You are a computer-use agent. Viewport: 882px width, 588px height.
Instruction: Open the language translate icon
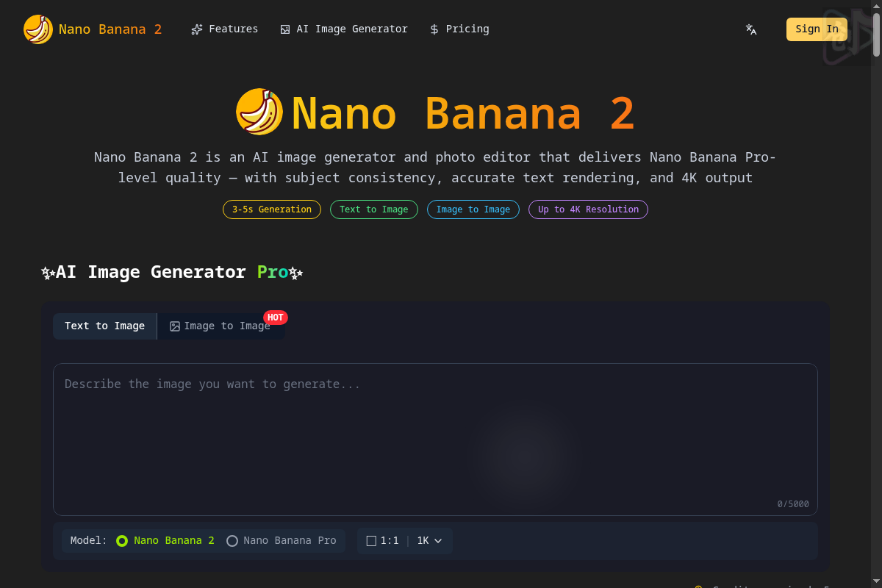point(751,29)
